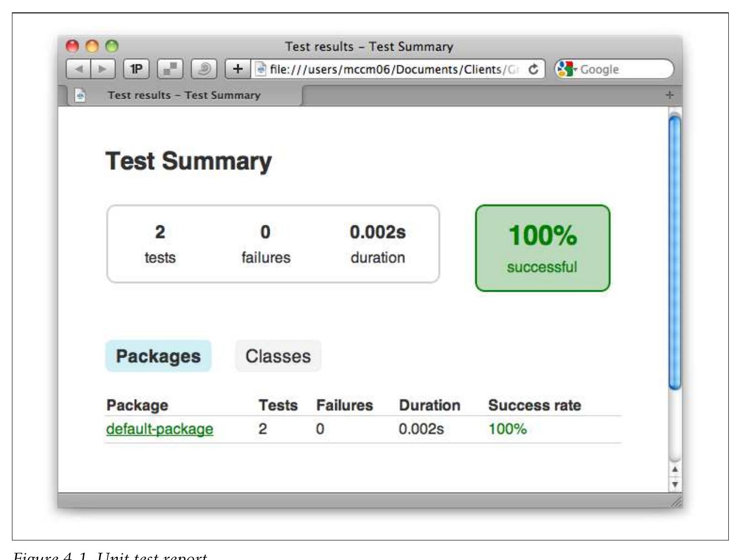Reload the page with the refresh icon
This screenshot has height=560, width=736.
tap(534, 69)
